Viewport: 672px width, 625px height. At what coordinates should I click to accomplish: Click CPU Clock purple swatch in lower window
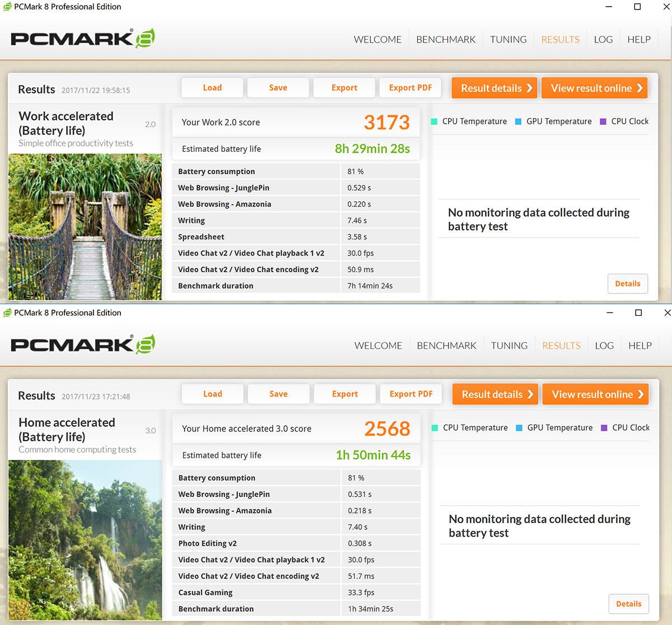tap(604, 428)
